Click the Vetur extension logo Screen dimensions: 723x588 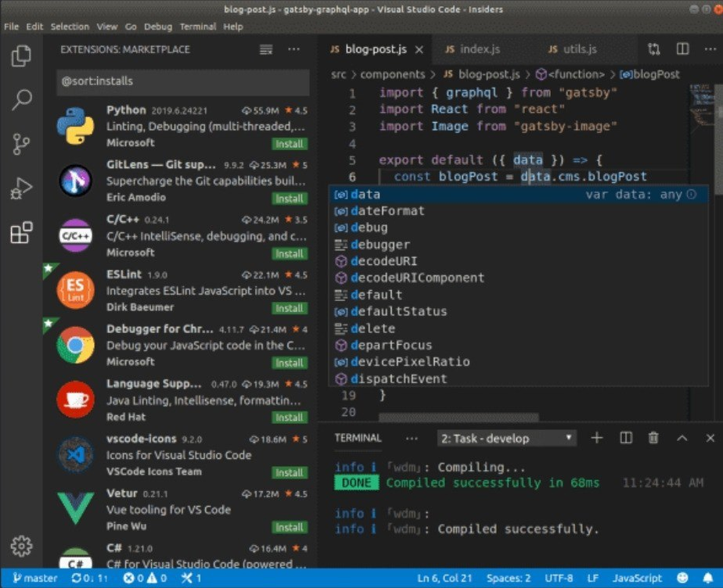click(x=76, y=507)
